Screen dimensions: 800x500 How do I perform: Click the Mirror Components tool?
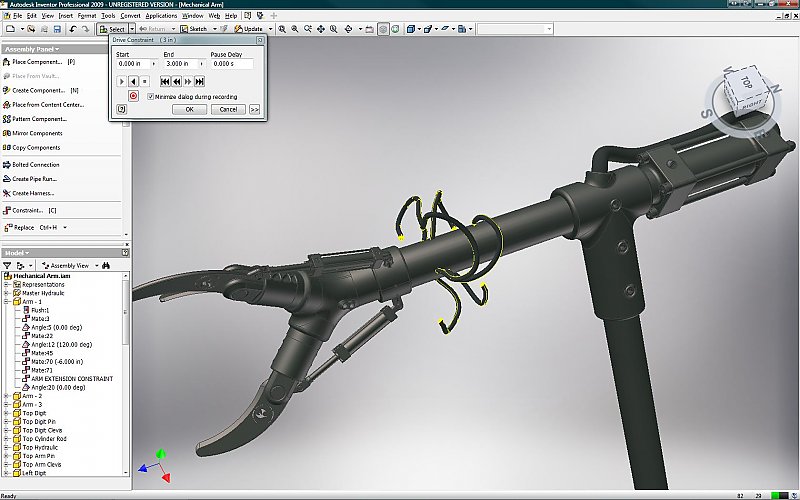(x=33, y=133)
